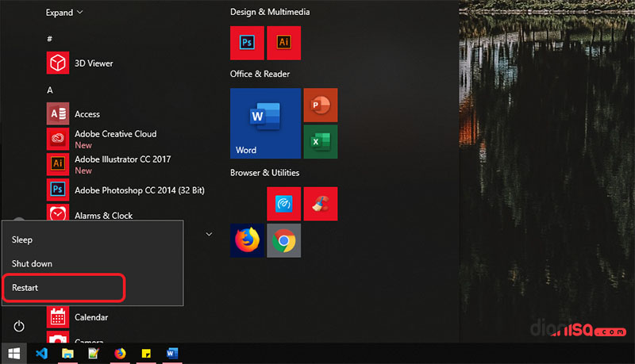The image size is (635, 364).
Task: Jump to apps via the letter A header
Action: [50, 90]
